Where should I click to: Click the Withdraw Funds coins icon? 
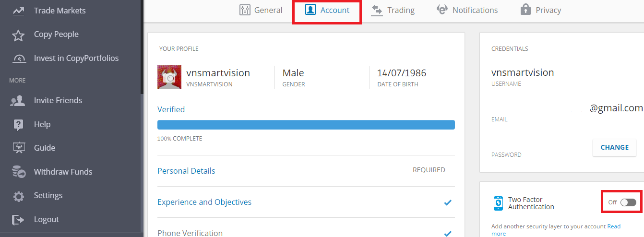19,172
